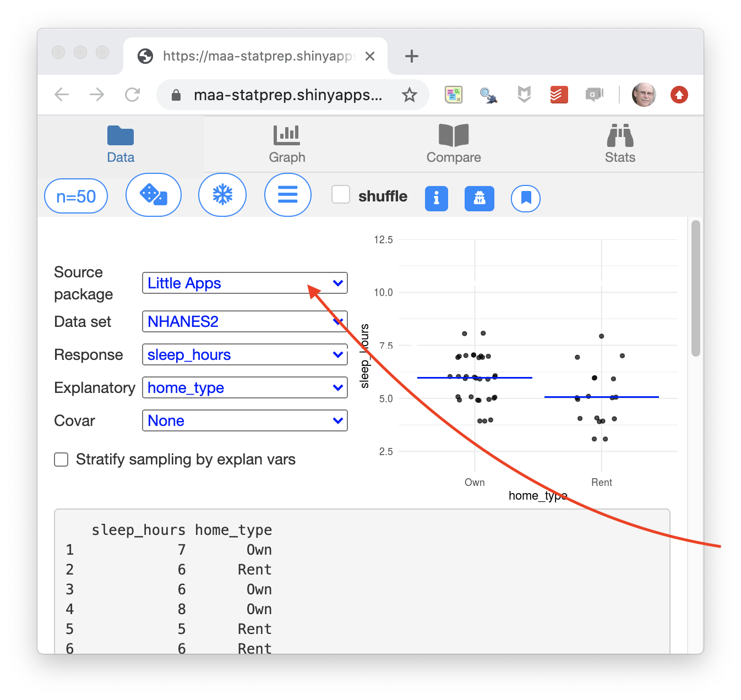The image size is (741, 700).
Task: Expand the Response sleep_hours dropdown
Action: tap(244, 354)
